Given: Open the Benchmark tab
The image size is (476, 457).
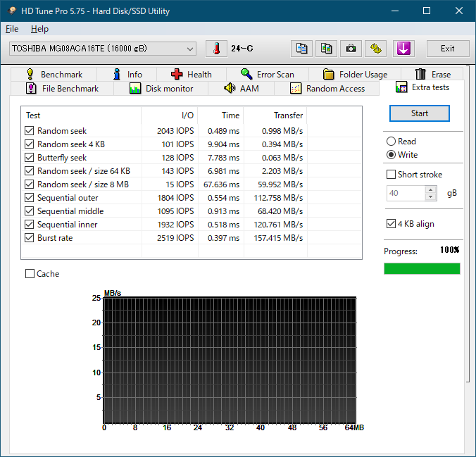Looking at the screenshot, I should (54, 75).
